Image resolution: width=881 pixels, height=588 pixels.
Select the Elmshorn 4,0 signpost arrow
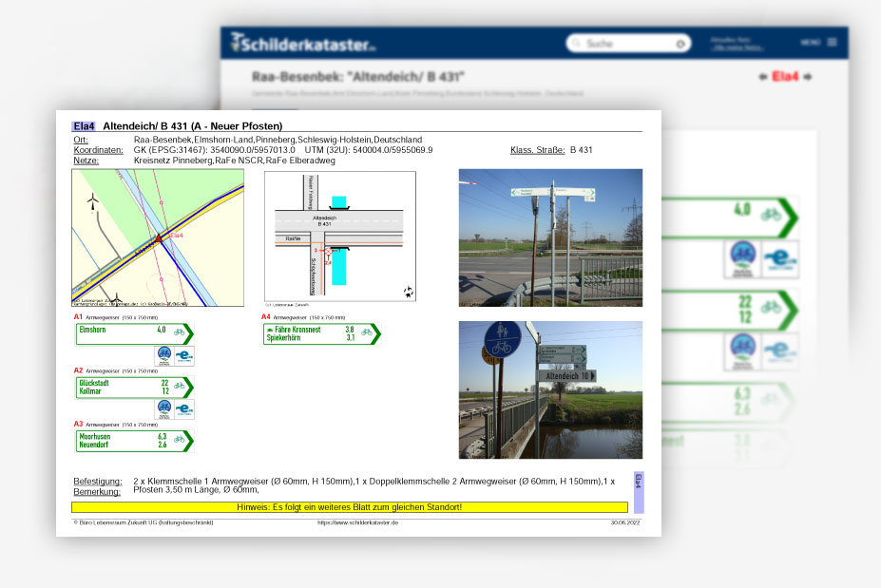(x=134, y=333)
